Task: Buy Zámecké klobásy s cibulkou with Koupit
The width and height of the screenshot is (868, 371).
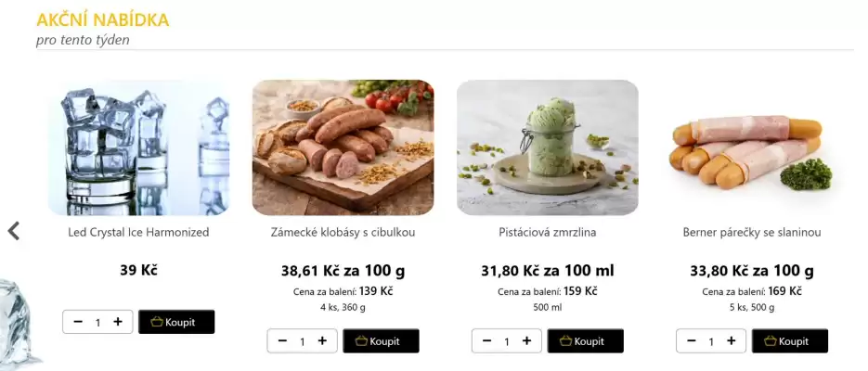Action: pos(381,341)
